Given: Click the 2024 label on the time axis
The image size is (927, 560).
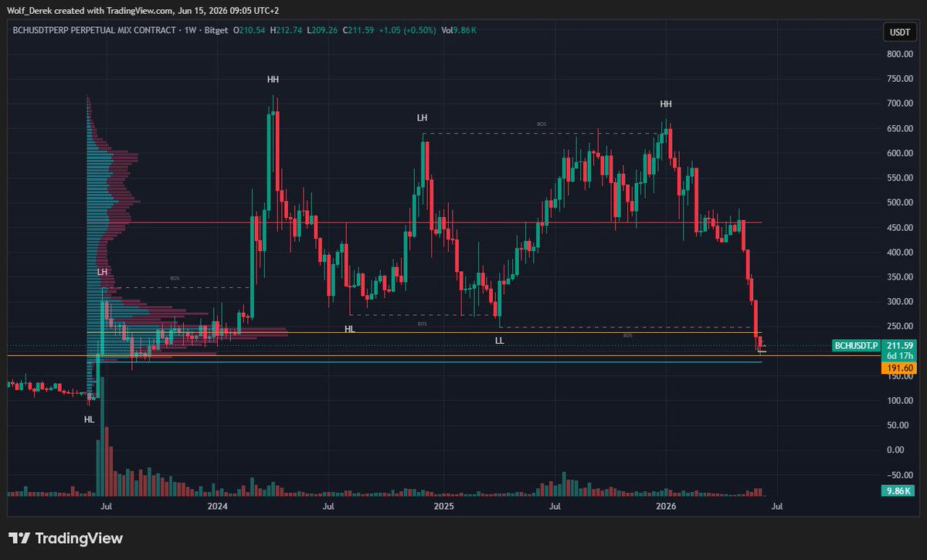Looking at the screenshot, I should 218,507.
